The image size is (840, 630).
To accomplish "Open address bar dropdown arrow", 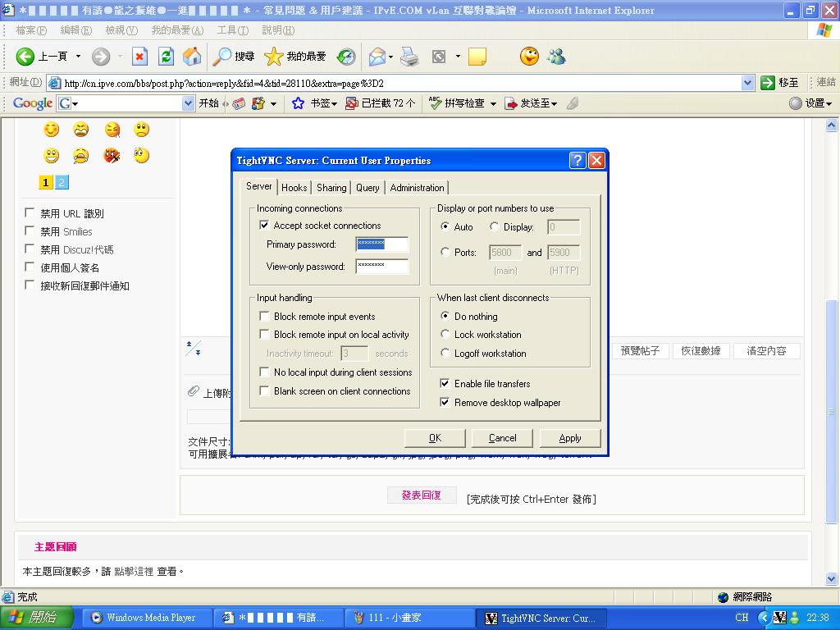I will click(747, 83).
